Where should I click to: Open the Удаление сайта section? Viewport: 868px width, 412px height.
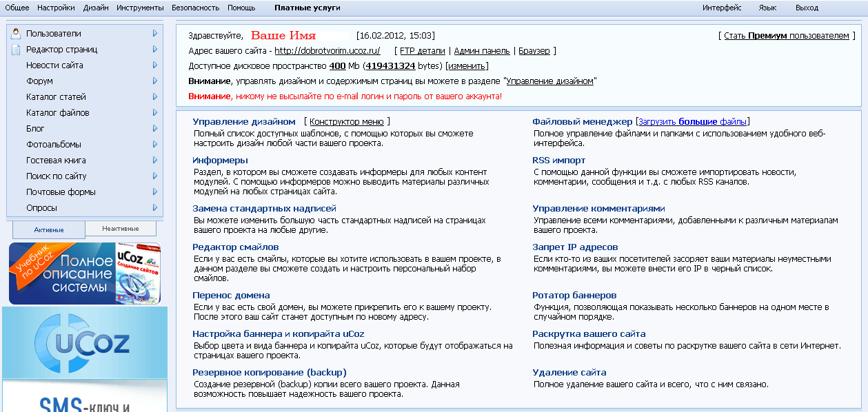569,372
